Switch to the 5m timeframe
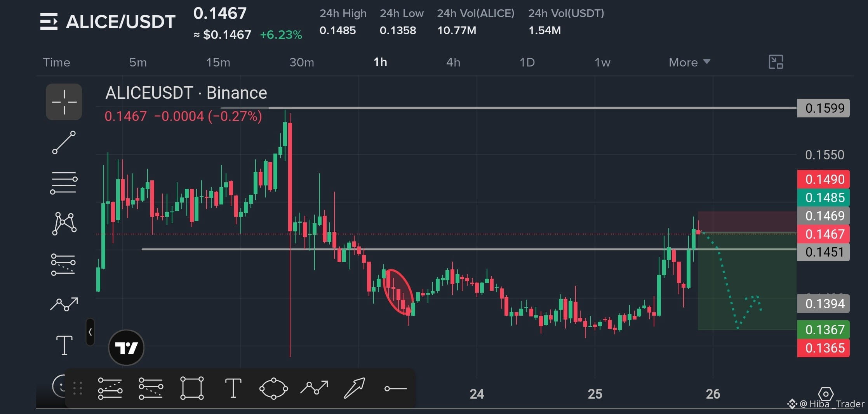This screenshot has height=414, width=868. [x=138, y=62]
